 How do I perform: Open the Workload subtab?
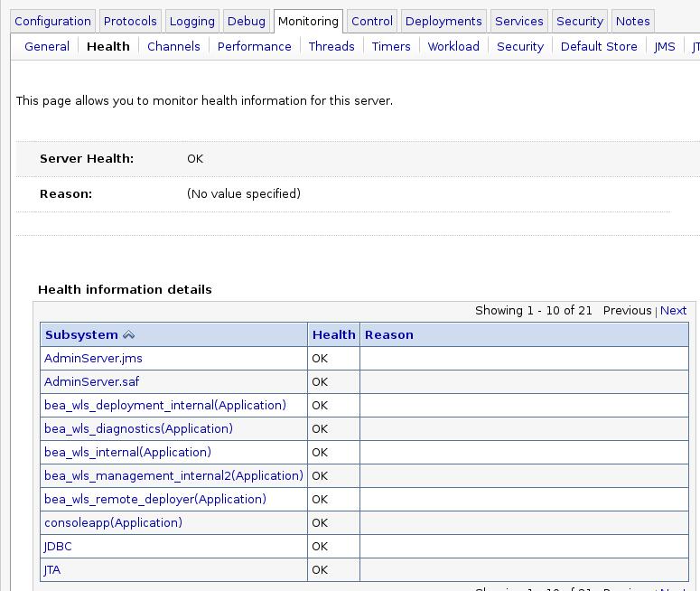click(x=453, y=46)
